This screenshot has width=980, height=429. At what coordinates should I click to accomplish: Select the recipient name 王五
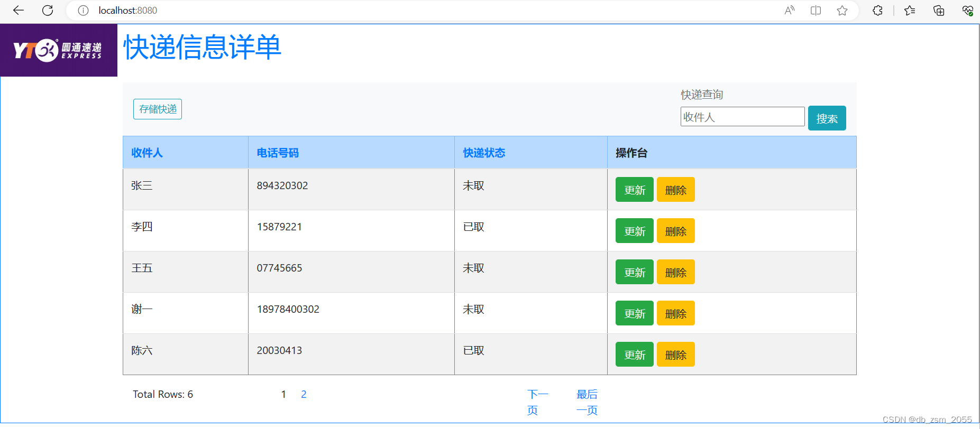click(x=142, y=268)
